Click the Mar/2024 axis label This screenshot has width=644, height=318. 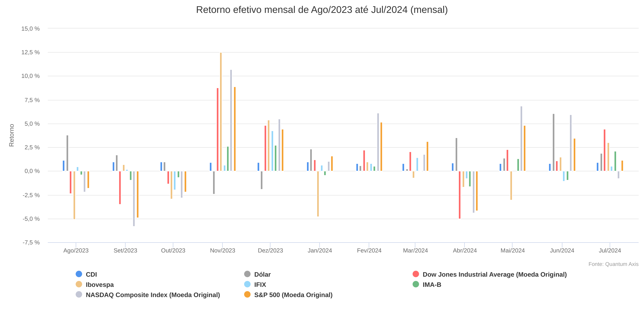tap(415, 251)
